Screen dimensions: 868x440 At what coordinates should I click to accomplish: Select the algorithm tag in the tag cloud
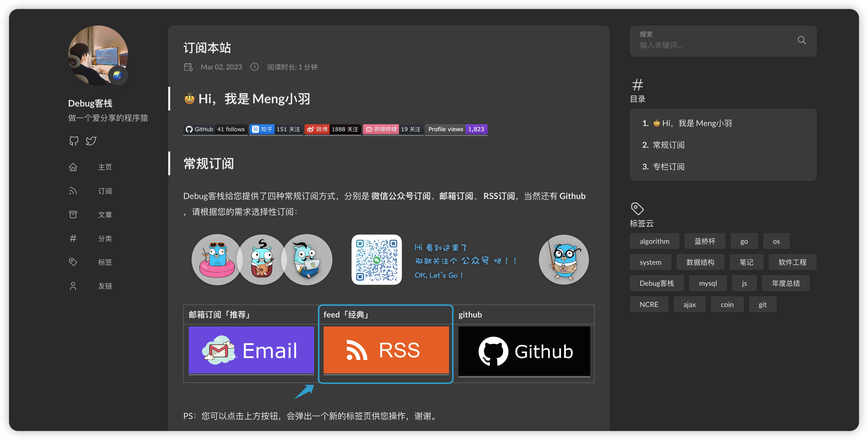click(x=654, y=241)
